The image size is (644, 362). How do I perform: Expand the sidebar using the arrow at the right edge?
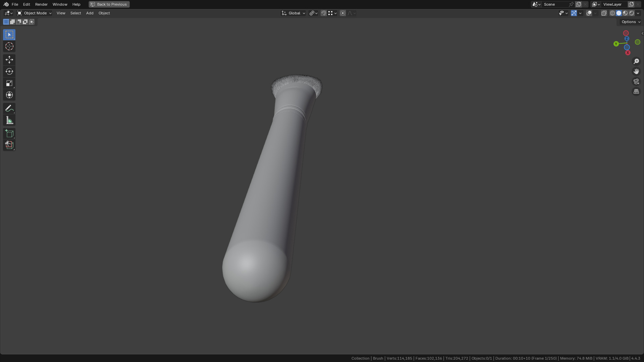pos(642,34)
